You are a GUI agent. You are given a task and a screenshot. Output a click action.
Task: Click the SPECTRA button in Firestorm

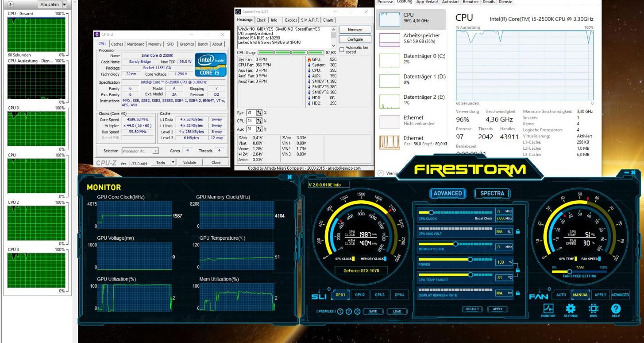493,193
